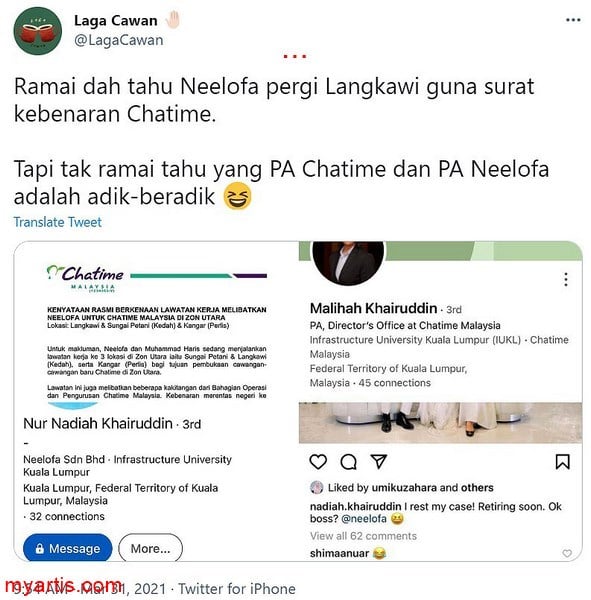Tap the Instagram comment bubble icon
Screen dimensions: 591x600
[x=349, y=462]
